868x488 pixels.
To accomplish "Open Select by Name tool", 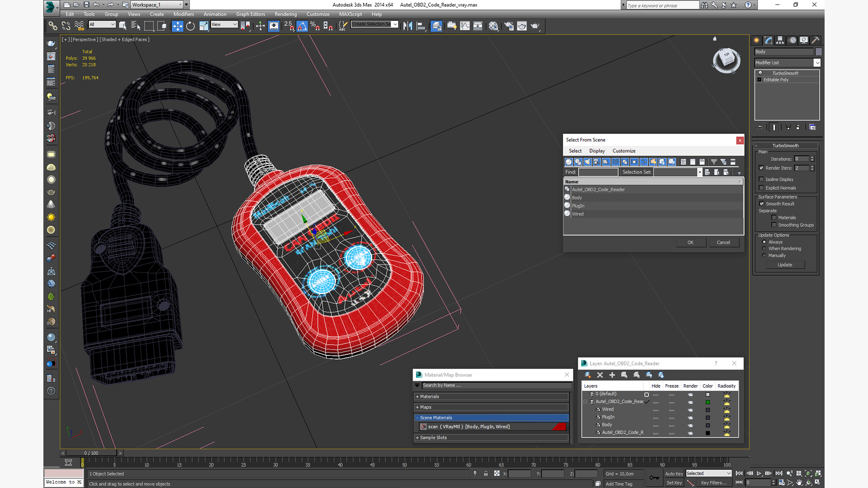I will click(x=135, y=26).
